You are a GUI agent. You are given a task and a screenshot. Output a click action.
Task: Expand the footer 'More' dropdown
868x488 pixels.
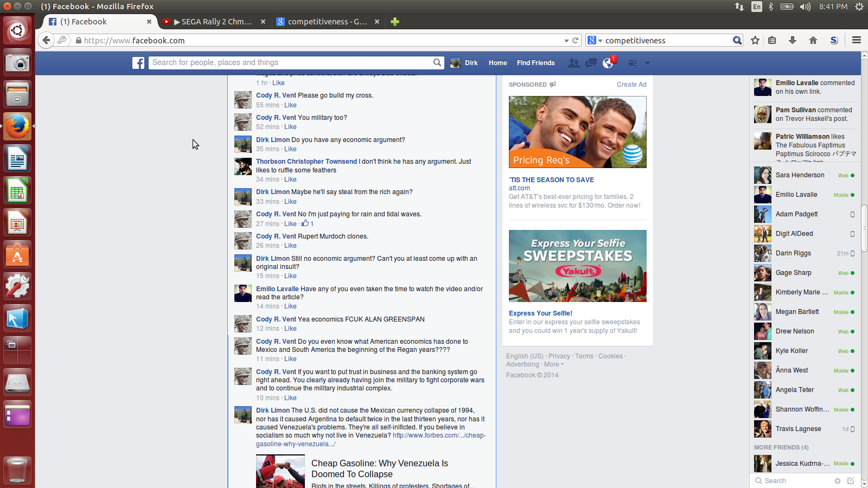[x=553, y=364]
